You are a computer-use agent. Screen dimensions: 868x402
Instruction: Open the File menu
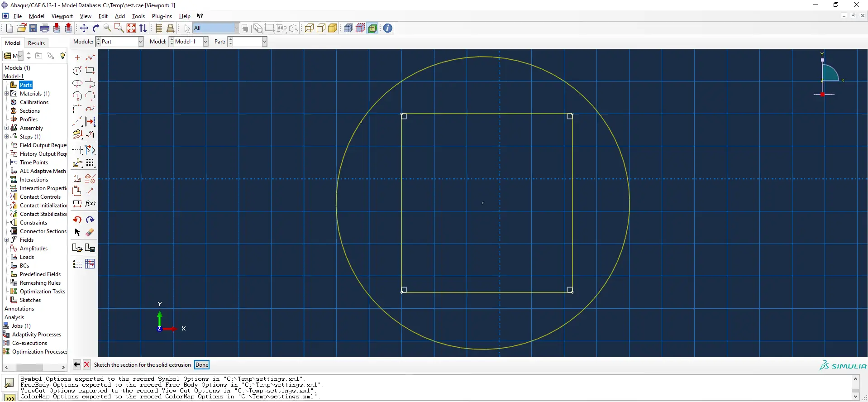18,16
